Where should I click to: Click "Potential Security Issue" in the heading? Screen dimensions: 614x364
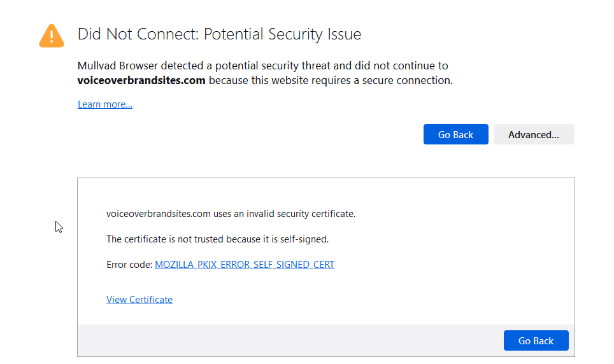coord(282,34)
